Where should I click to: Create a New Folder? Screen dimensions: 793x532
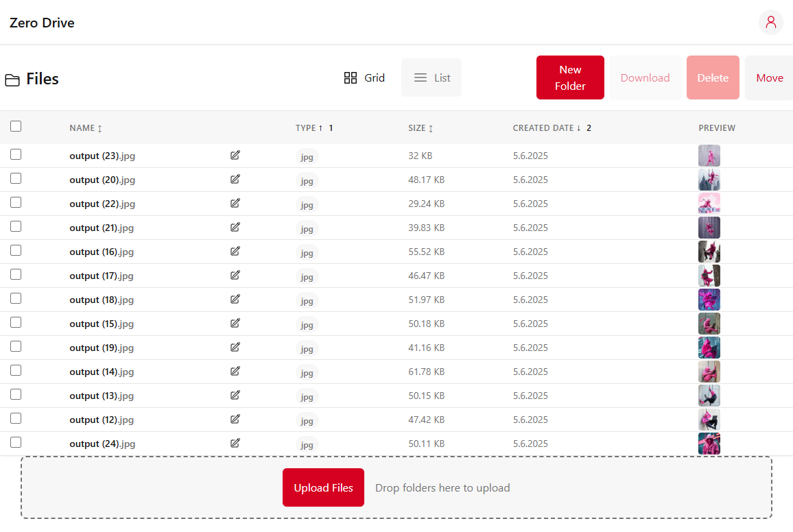(x=570, y=77)
